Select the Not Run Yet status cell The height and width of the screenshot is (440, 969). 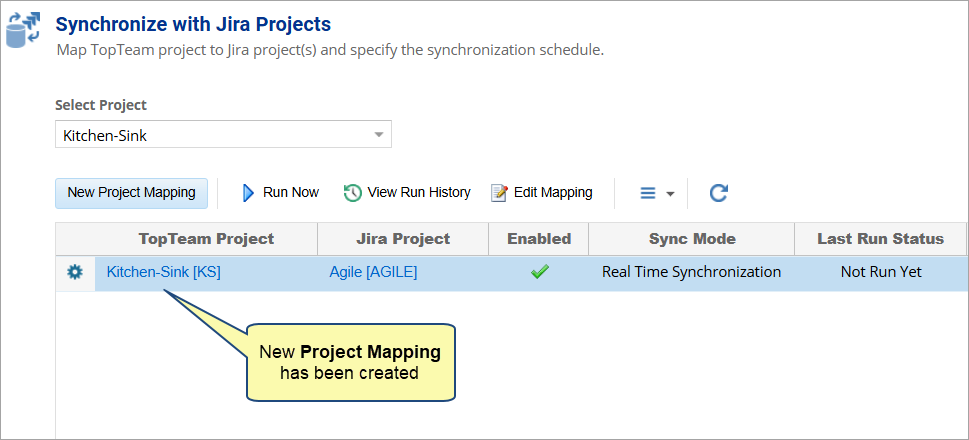coord(880,272)
